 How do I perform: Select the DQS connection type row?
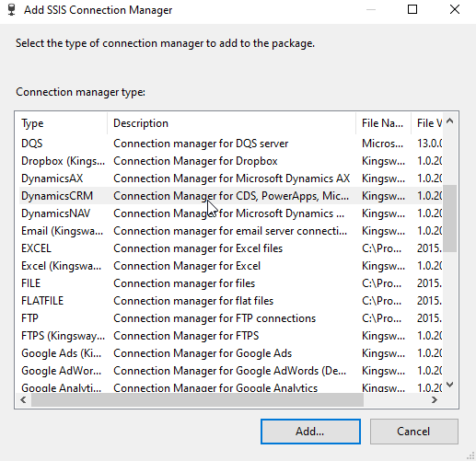[x=230, y=144]
